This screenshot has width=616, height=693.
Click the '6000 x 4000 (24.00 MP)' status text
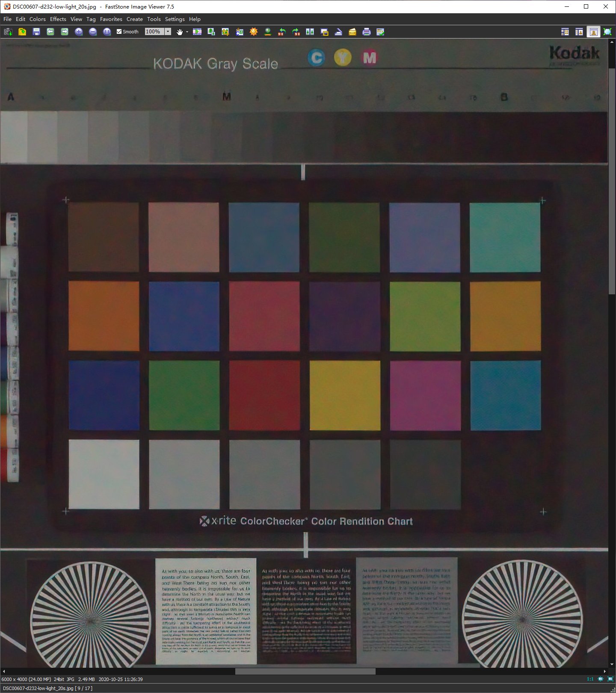coord(27,679)
